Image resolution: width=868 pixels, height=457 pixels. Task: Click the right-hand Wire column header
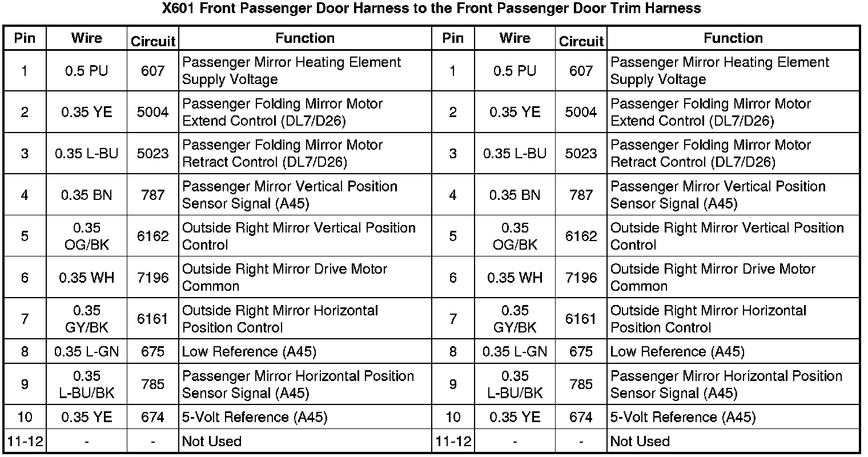click(x=515, y=38)
